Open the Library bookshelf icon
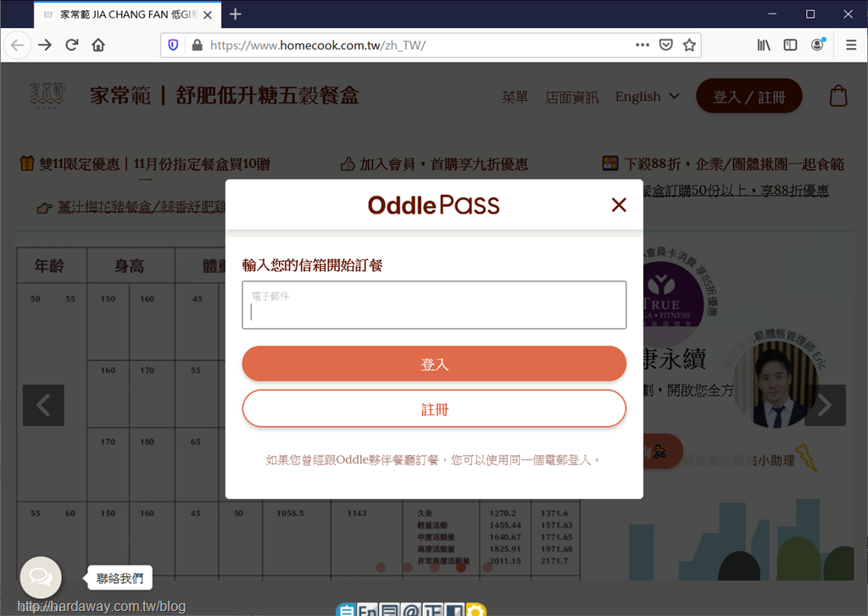Image resolution: width=868 pixels, height=616 pixels. tap(764, 45)
